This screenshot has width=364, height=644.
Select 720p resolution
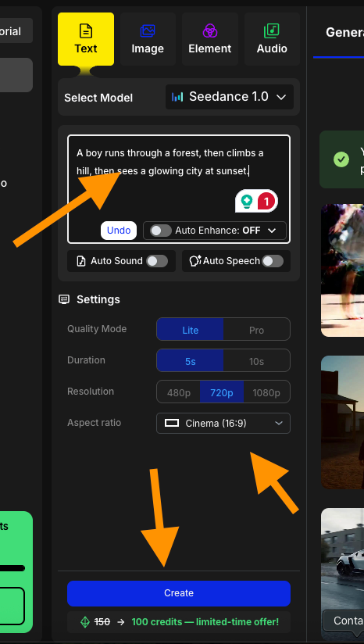[222, 392]
